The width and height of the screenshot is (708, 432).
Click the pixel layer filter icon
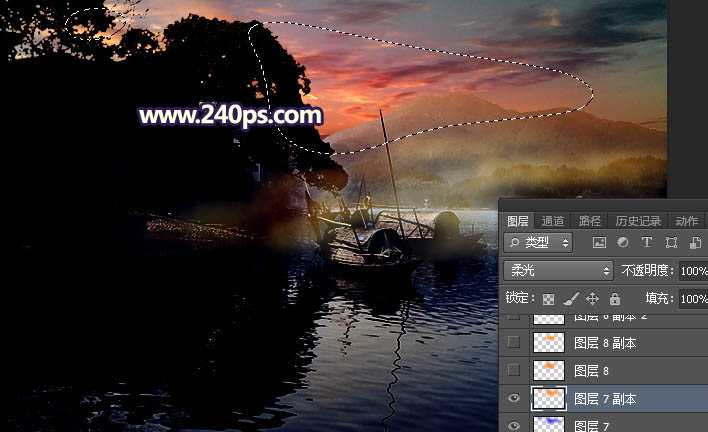(599, 243)
